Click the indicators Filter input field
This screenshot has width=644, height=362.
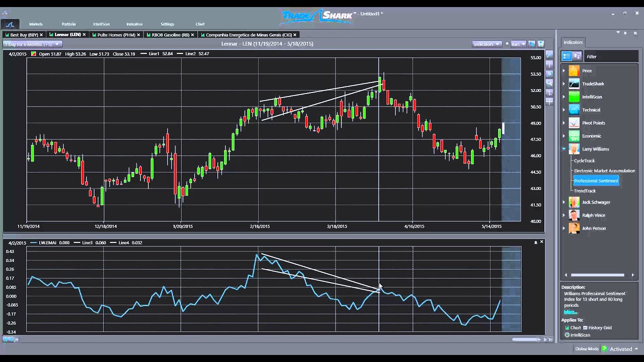tap(611, 57)
